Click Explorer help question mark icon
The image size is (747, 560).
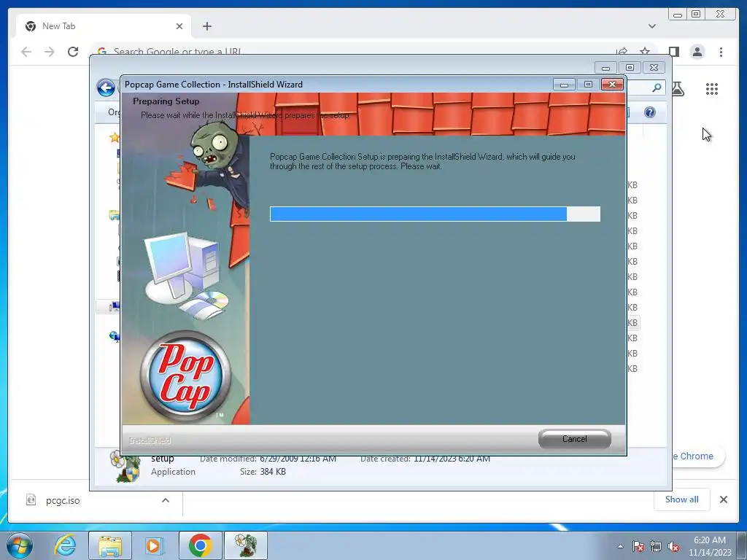tap(649, 112)
